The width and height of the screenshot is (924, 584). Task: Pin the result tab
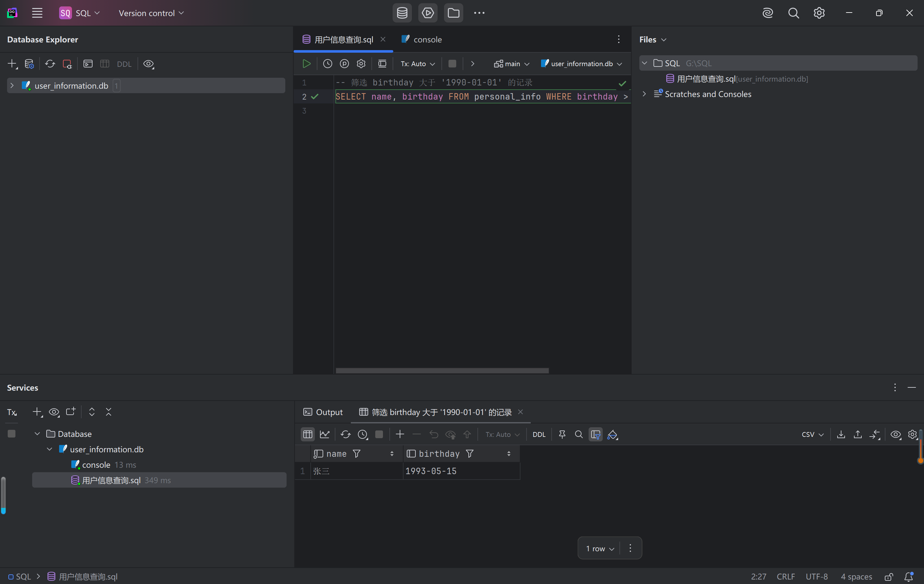pyautogui.click(x=562, y=434)
